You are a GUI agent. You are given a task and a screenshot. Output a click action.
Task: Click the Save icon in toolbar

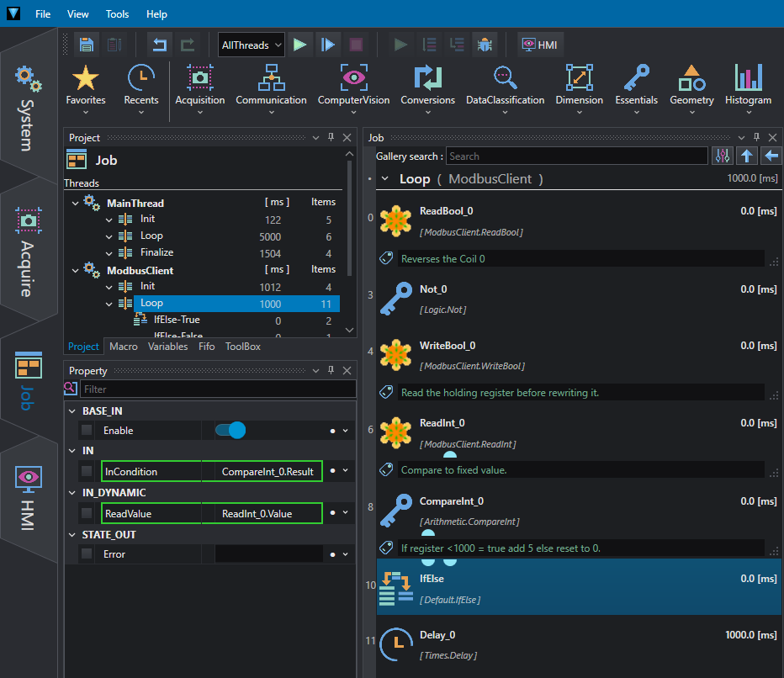[87, 45]
